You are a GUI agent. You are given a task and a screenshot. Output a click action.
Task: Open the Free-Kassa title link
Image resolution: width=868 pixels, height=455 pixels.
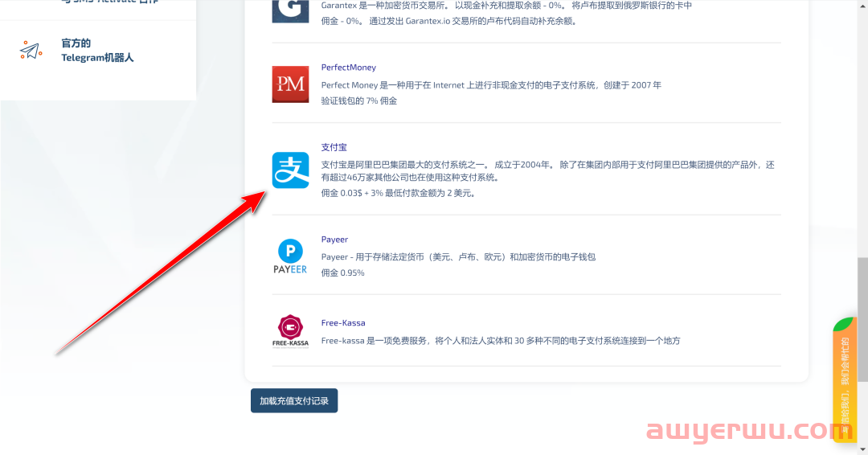tap(343, 322)
